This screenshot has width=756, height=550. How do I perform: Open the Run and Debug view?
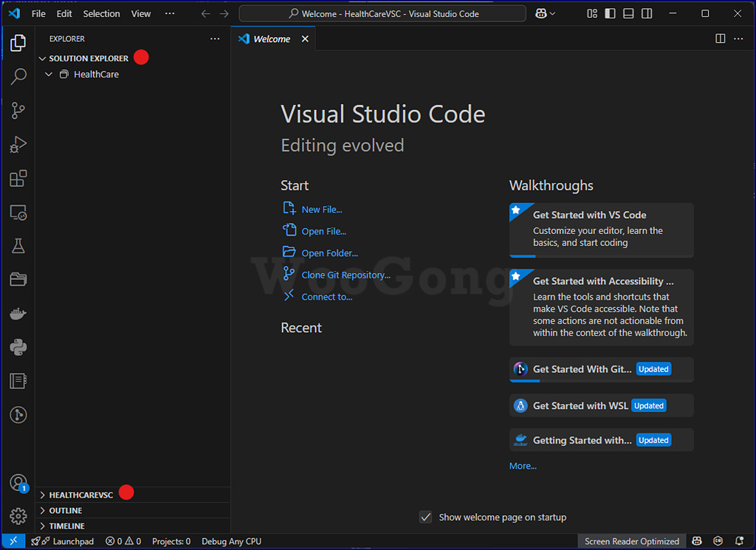point(18,144)
